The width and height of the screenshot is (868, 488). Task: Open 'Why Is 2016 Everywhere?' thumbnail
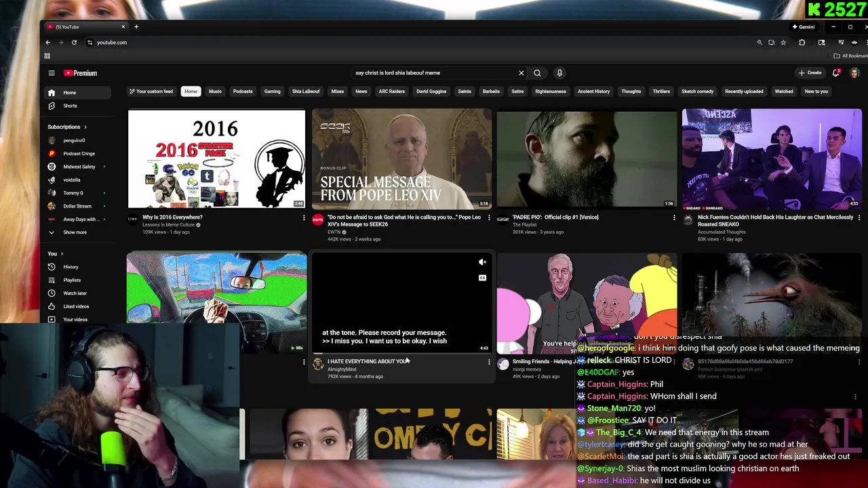[217, 159]
